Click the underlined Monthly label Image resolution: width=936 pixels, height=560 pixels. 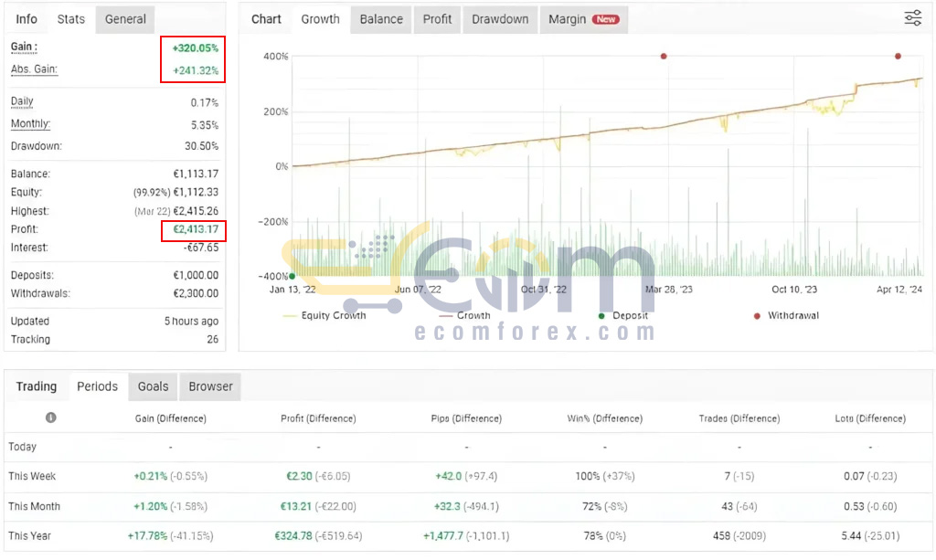tap(30, 124)
